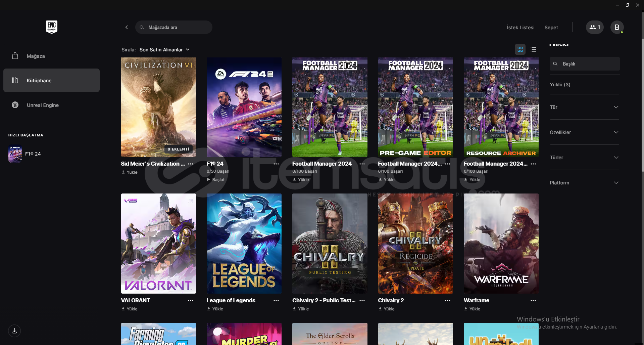644x345 pixels.
Task: Open options menu for Warframe
Action: [x=533, y=301]
